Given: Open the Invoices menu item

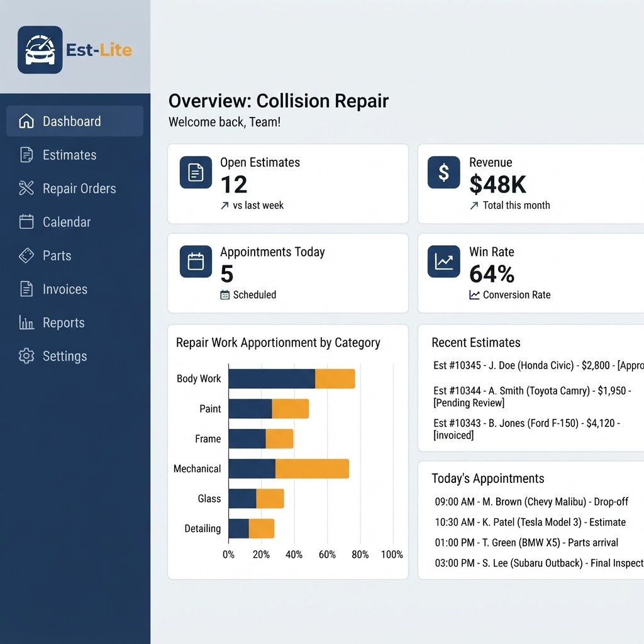Looking at the screenshot, I should 75,289.
